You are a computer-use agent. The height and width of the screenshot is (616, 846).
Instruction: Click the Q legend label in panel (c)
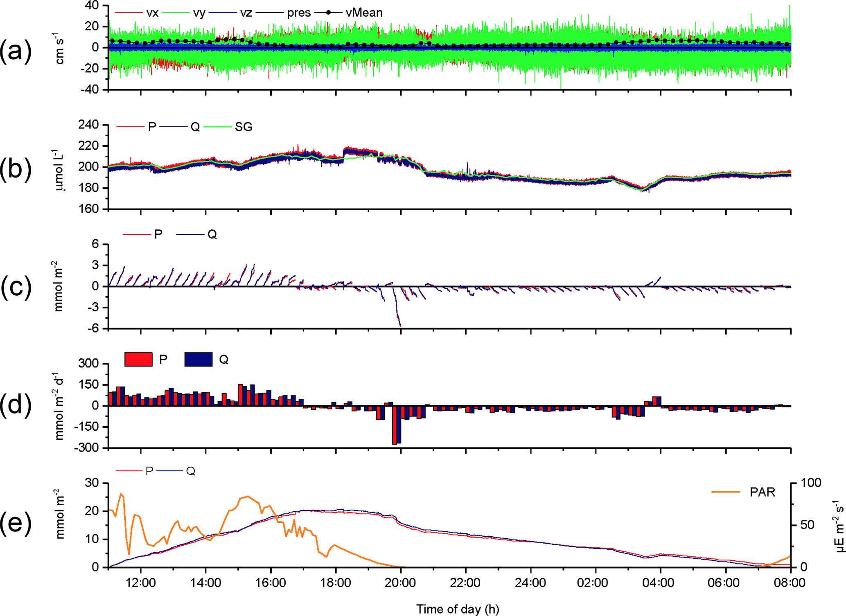click(212, 234)
